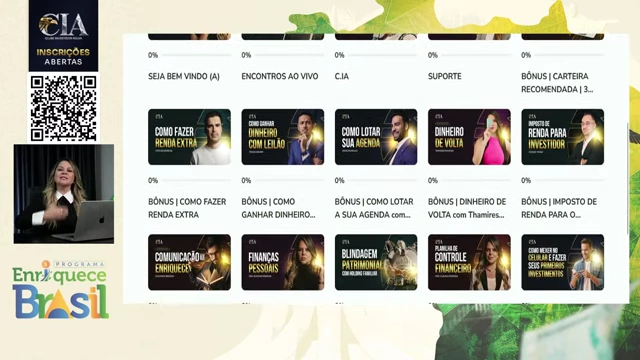Open the Como Lotar Sua Agenda thumbnail
This screenshot has height=360, width=640.
tap(376, 137)
